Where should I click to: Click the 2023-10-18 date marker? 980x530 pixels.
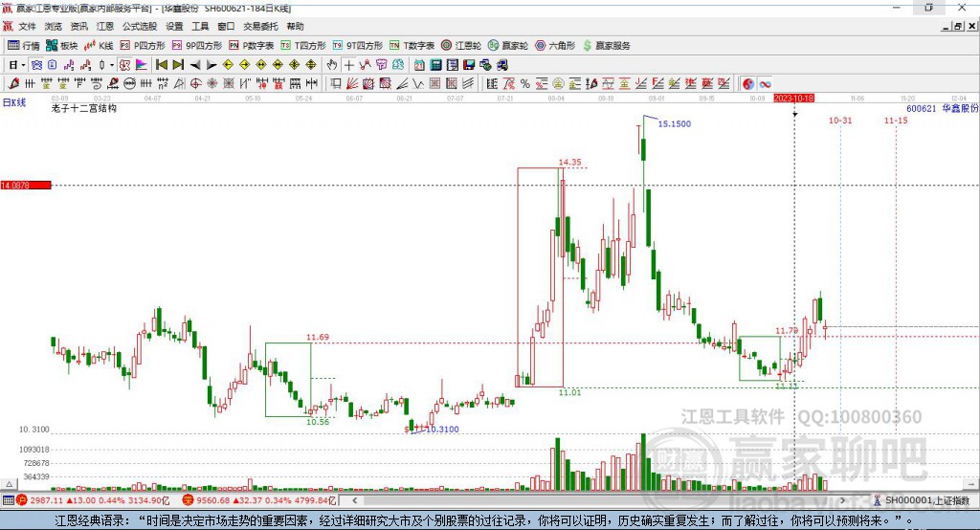tap(793, 99)
